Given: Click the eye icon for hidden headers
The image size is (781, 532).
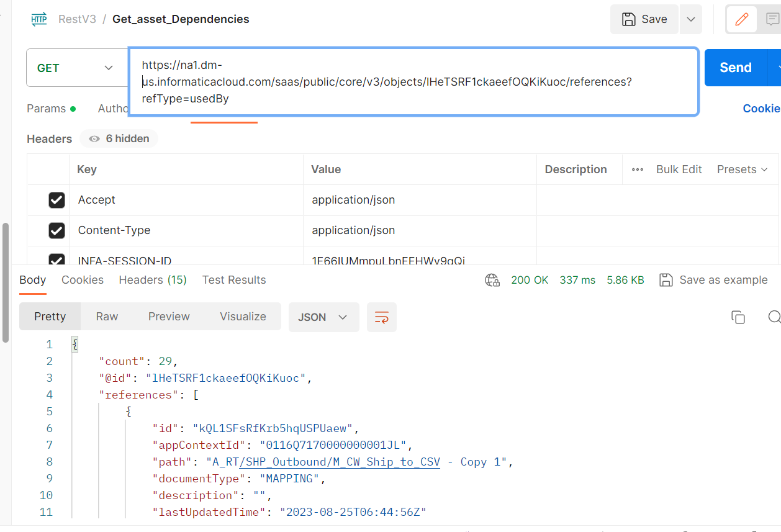Looking at the screenshot, I should click(x=94, y=138).
